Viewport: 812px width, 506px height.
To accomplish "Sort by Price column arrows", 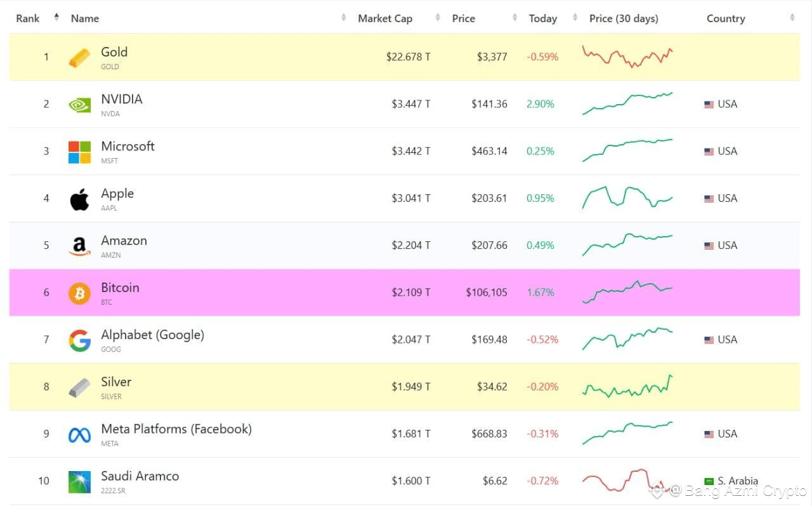I will pyautogui.click(x=514, y=18).
